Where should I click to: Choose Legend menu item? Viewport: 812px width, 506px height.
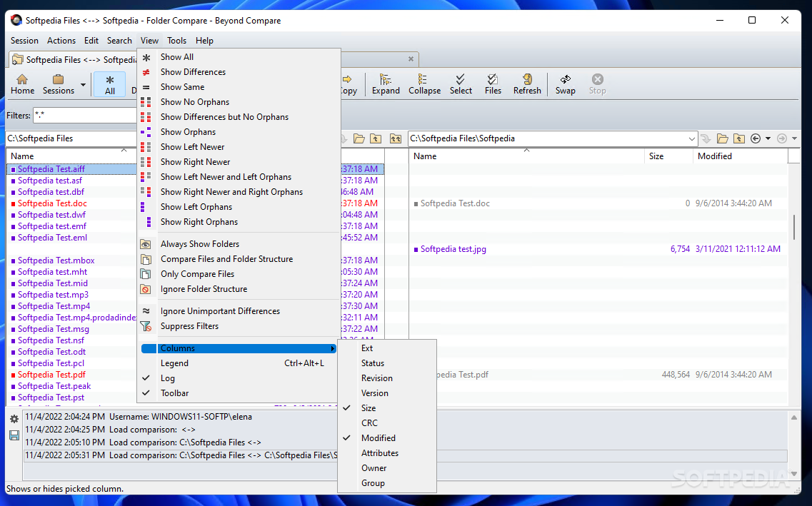(239, 364)
